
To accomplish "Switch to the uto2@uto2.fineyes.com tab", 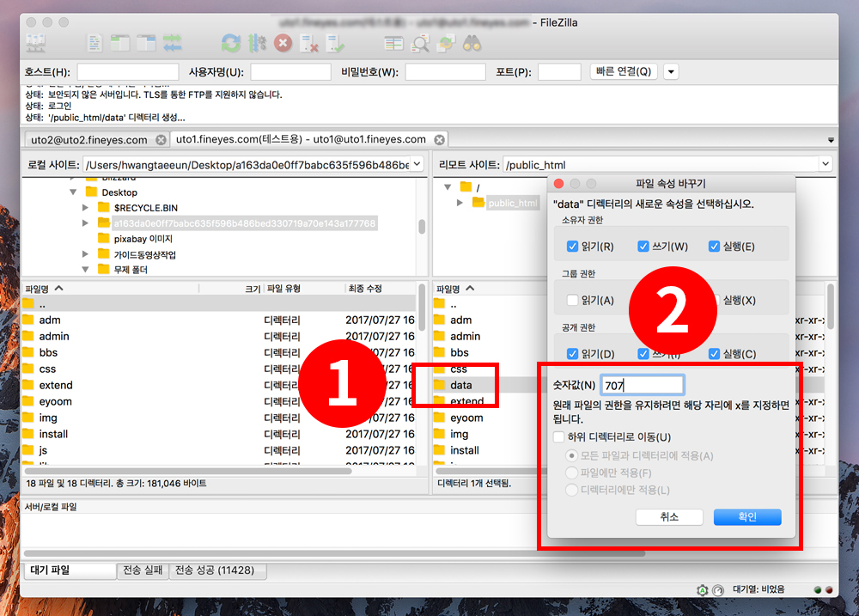I will coord(88,139).
